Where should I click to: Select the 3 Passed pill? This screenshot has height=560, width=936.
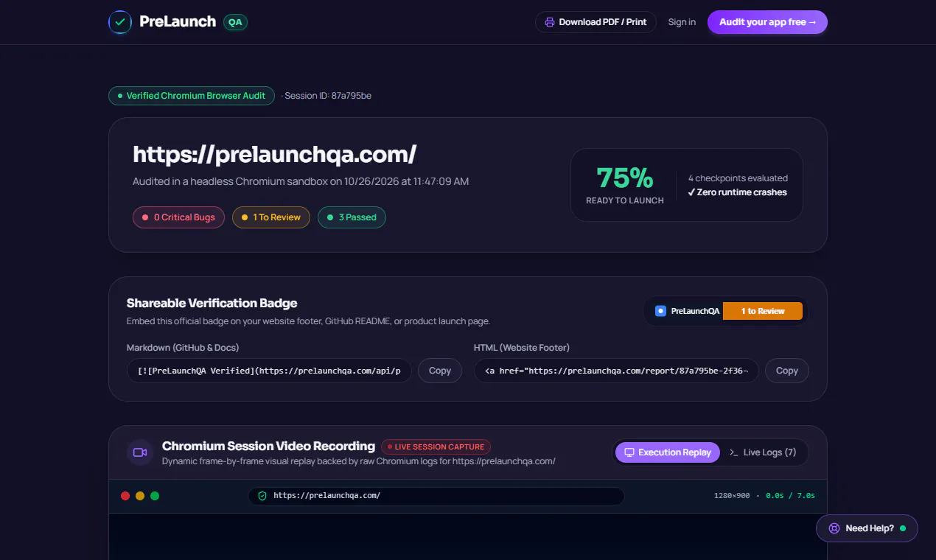pyautogui.click(x=352, y=217)
